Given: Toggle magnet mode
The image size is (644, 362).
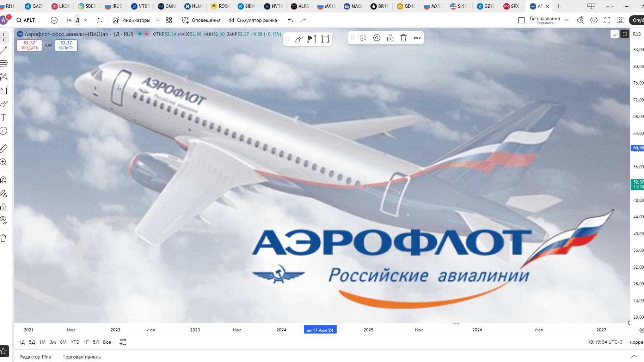Looking at the screenshot, I should [x=4, y=180].
